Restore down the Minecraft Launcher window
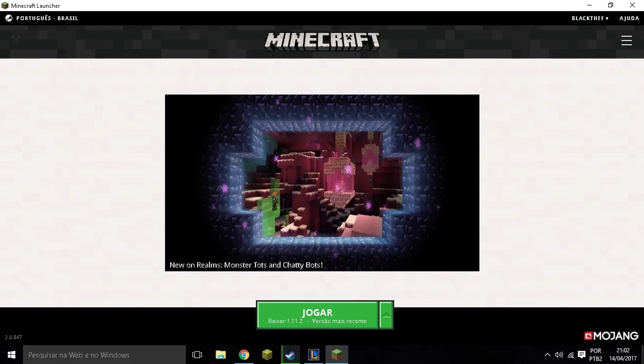The image size is (644, 364). [611, 5]
